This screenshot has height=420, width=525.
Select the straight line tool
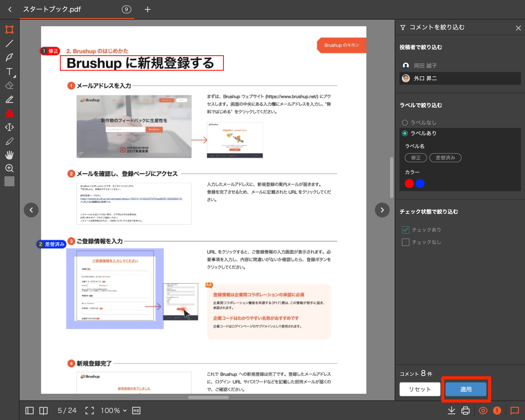click(9, 44)
